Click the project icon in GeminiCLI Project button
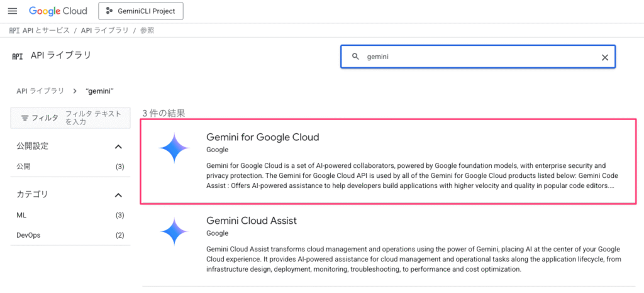The width and height of the screenshot is (644, 293). coord(109,11)
